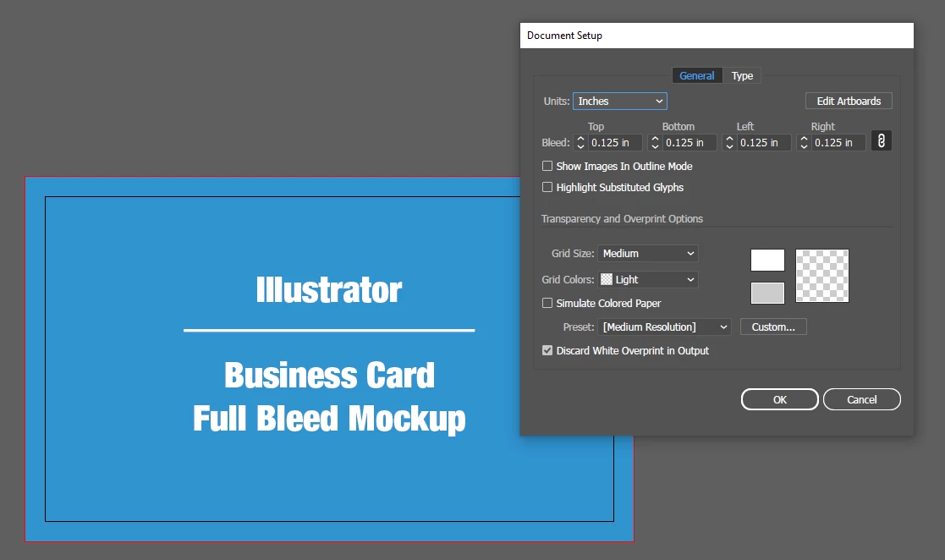Screen dimensions: 945x560
Task: Click the Bottom bleed stepper arrows
Action: (x=655, y=142)
